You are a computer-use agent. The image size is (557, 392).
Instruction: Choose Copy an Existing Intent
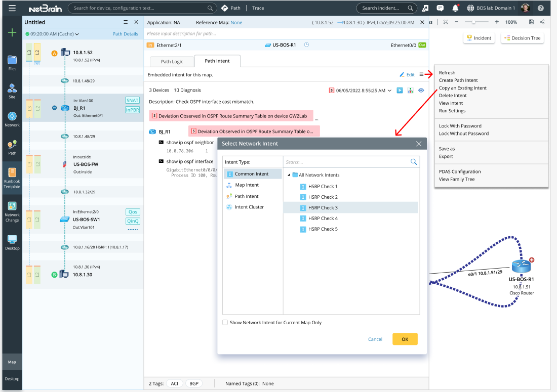(462, 88)
